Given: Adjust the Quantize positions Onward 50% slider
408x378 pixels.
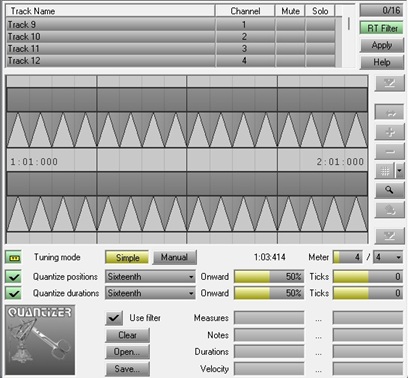Looking at the screenshot, I should coord(269,277).
